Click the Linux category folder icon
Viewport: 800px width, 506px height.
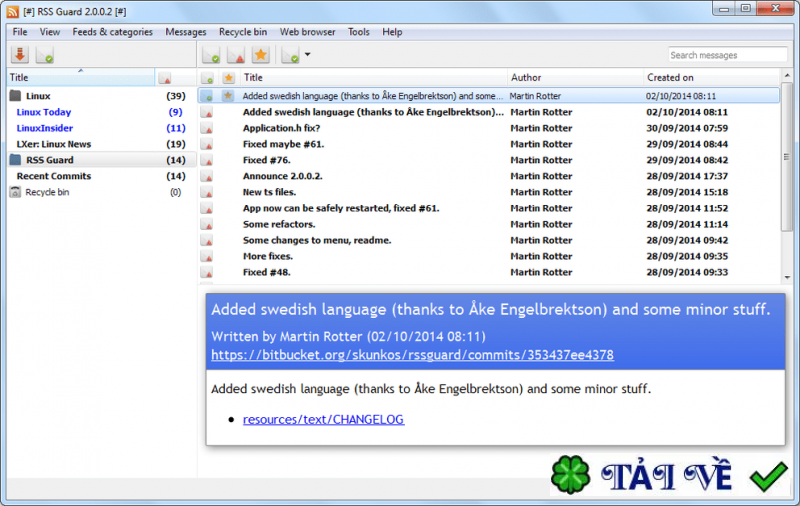pyautogui.click(x=15, y=96)
